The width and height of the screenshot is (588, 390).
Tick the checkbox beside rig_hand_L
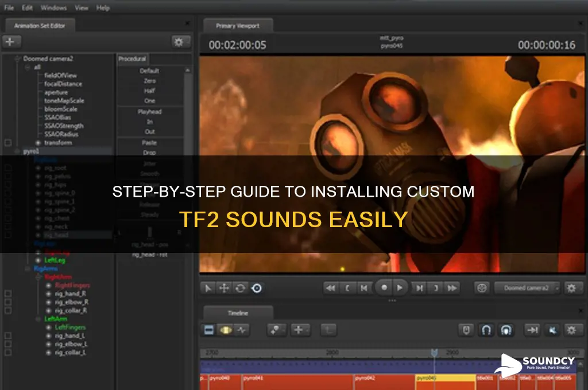(x=8, y=336)
